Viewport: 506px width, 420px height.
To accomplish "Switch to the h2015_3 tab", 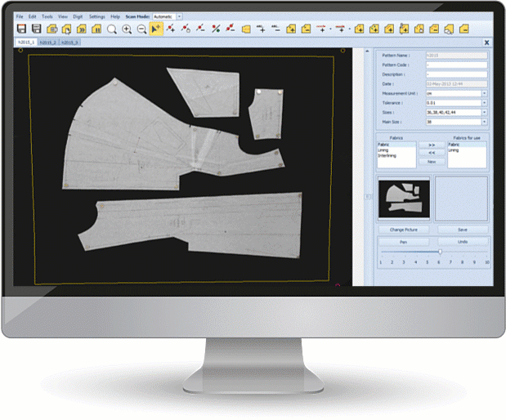I will pyautogui.click(x=70, y=42).
